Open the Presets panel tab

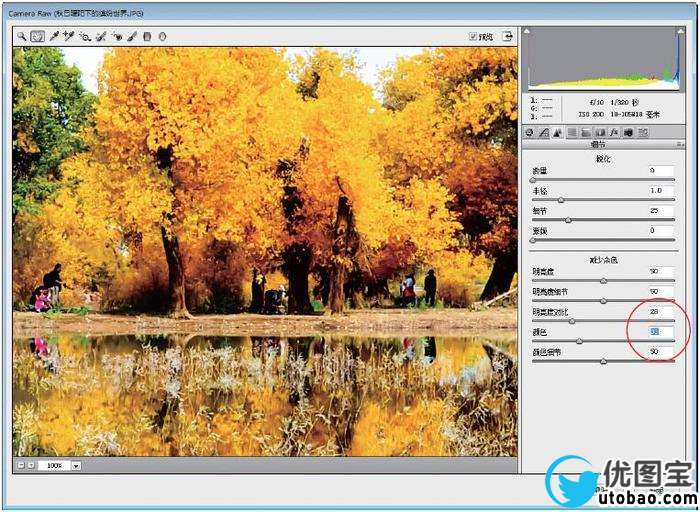643,133
